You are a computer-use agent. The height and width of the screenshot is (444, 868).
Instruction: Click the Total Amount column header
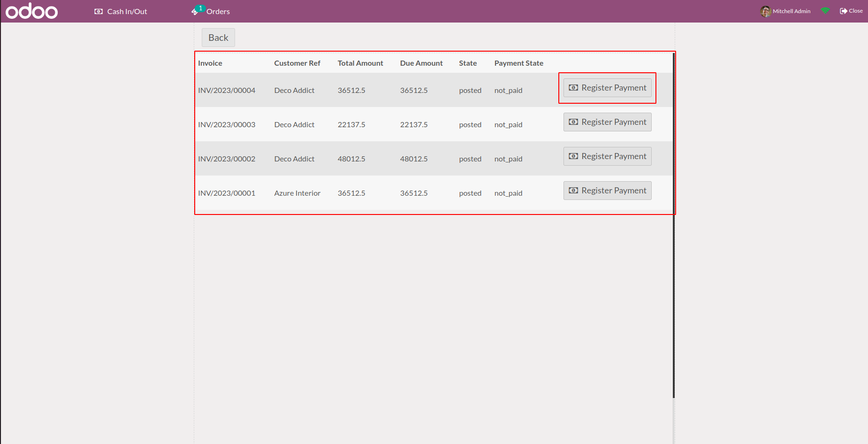360,63
